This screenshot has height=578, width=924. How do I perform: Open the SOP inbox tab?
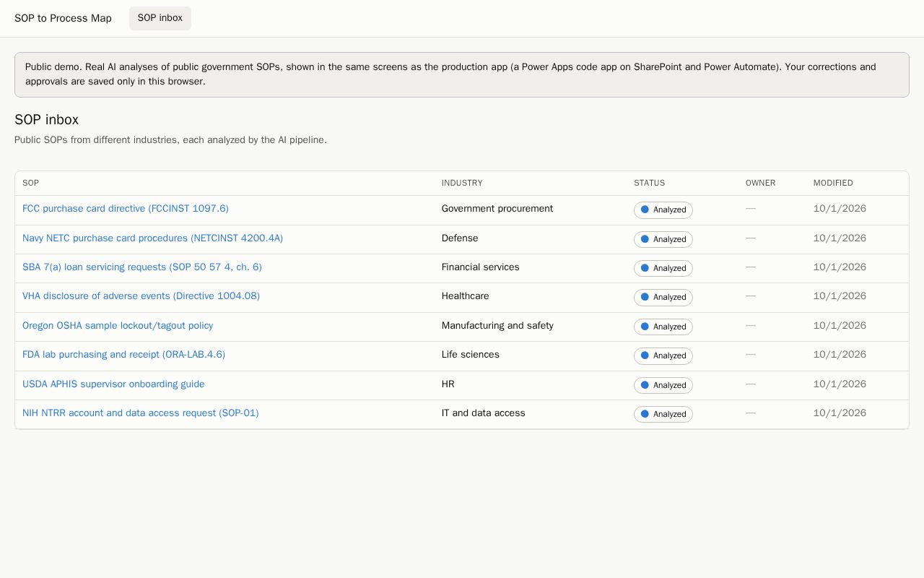[x=160, y=18]
